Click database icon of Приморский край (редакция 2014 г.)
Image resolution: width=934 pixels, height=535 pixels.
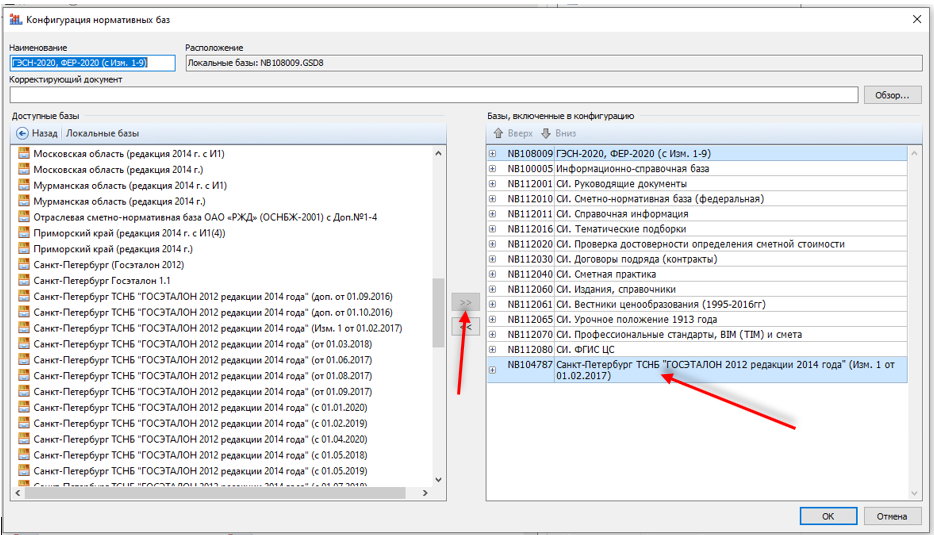click(x=24, y=248)
